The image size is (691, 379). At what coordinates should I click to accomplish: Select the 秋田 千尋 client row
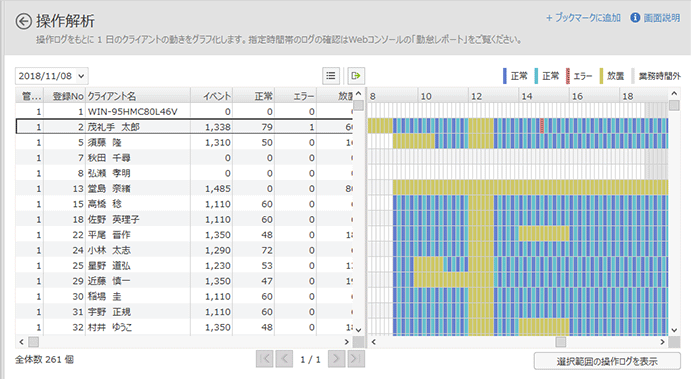click(184, 157)
